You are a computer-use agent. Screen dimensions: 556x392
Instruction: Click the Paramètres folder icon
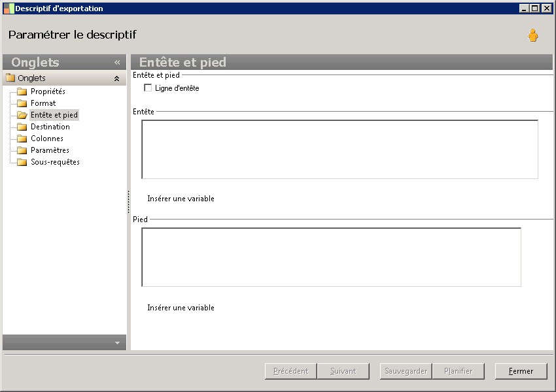(22, 150)
